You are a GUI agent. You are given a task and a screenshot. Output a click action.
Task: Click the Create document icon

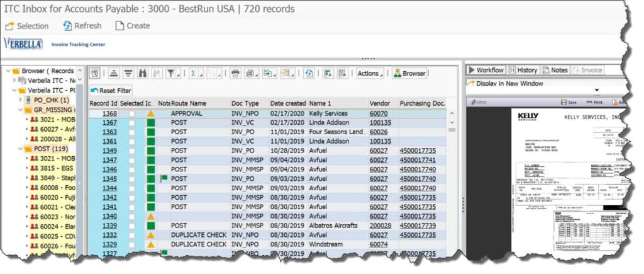click(x=119, y=26)
